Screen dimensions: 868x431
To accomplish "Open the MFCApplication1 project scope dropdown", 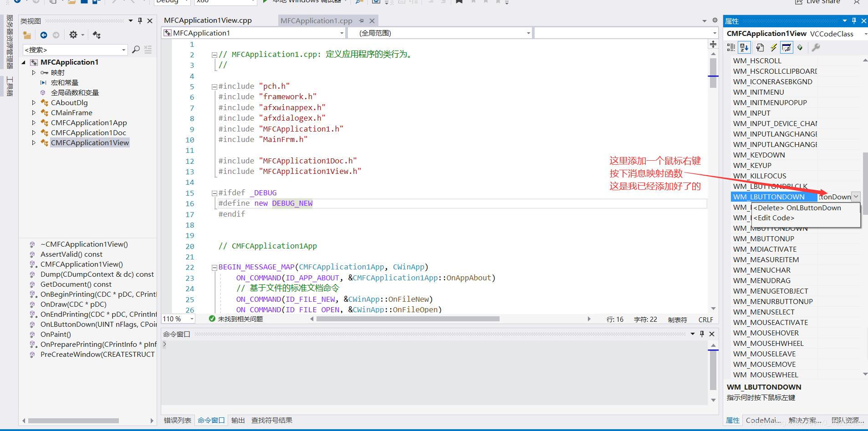I will 342,33.
